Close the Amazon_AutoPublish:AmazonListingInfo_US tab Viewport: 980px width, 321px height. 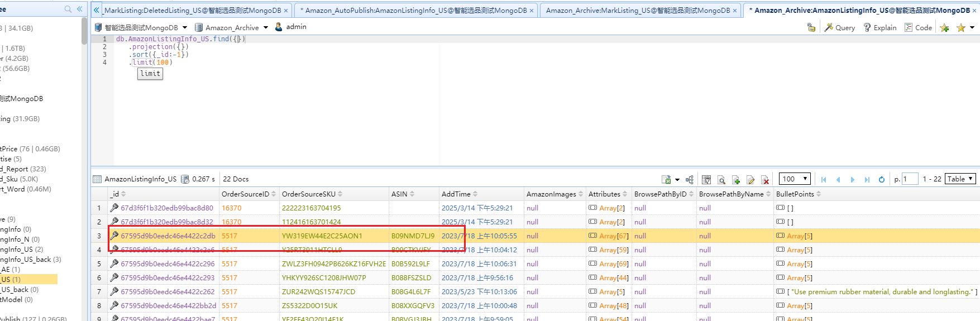(x=532, y=11)
